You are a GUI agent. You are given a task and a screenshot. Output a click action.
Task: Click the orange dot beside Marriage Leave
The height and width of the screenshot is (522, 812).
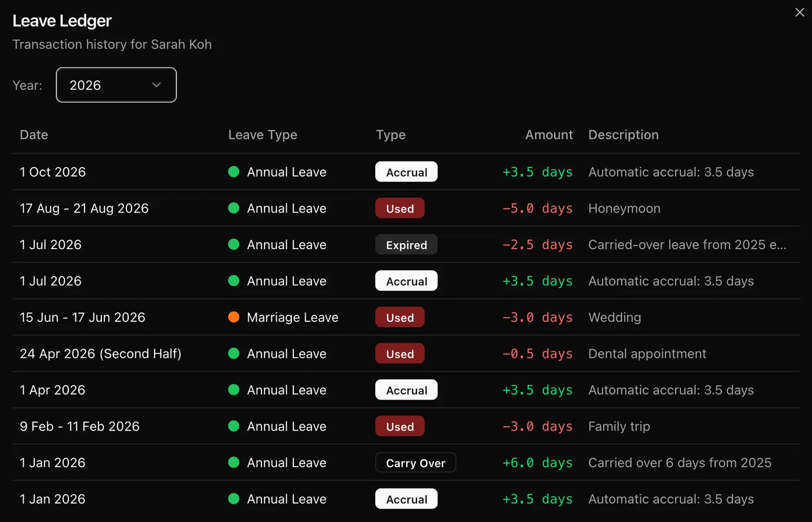[234, 317]
